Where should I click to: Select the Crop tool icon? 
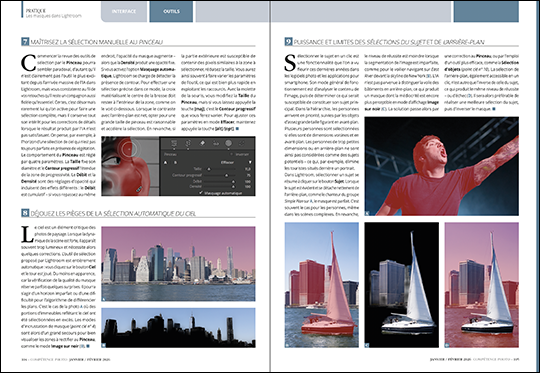(188, 143)
